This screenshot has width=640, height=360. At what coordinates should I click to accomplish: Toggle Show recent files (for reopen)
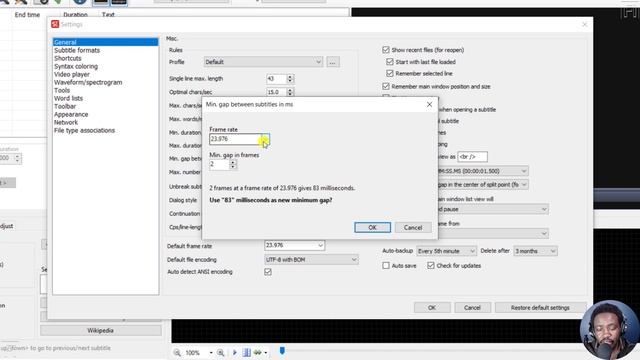(386, 50)
